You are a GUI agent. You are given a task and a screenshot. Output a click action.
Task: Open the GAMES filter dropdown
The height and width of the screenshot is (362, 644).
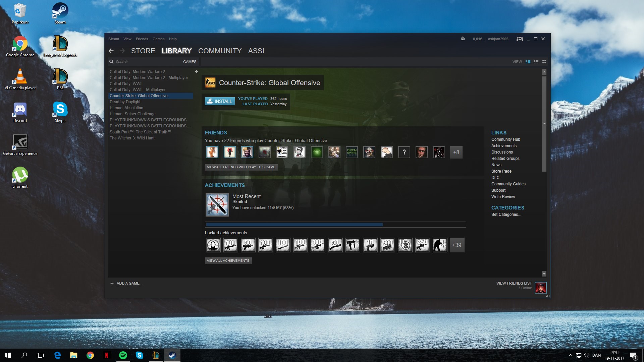pos(190,62)
